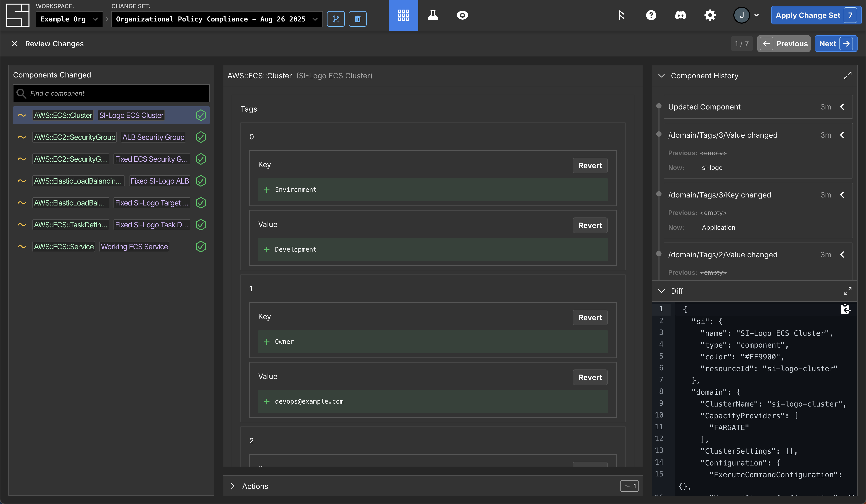Select the SI-Logo ECS Cluster component
Image resolution: width=866 pixels, height=504 pixels.
point(111,115)
